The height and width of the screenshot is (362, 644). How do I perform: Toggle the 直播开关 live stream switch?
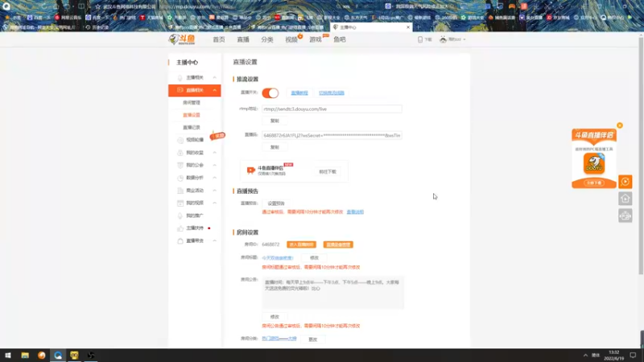point(270,93)
